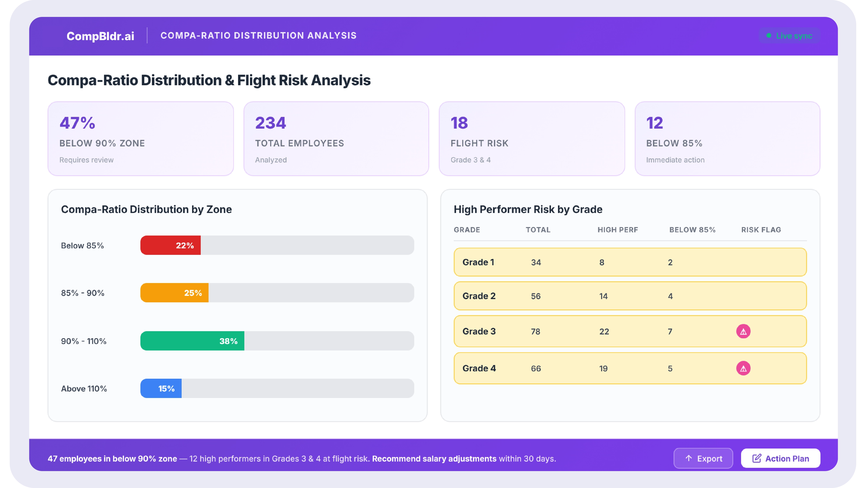Click the Export button
This screenshot has height=488, width=868.
703,458
